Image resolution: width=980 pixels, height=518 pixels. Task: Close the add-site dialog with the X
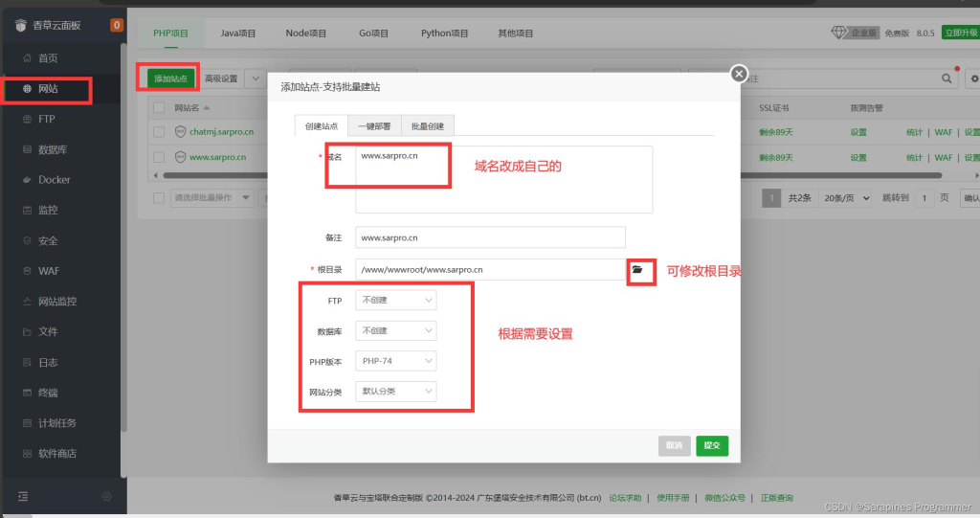739,74
